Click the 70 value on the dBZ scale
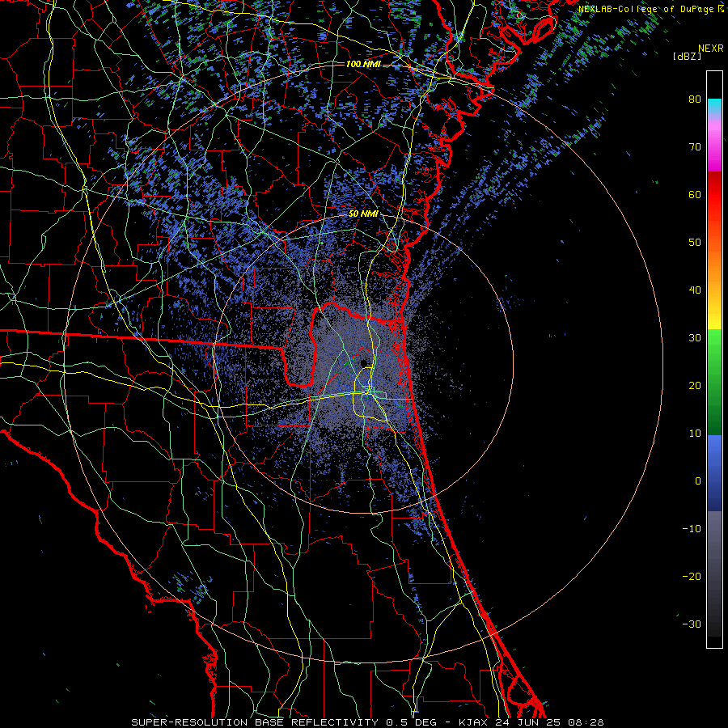The height and width of the screenshot is (728, 728). (695, 146)
